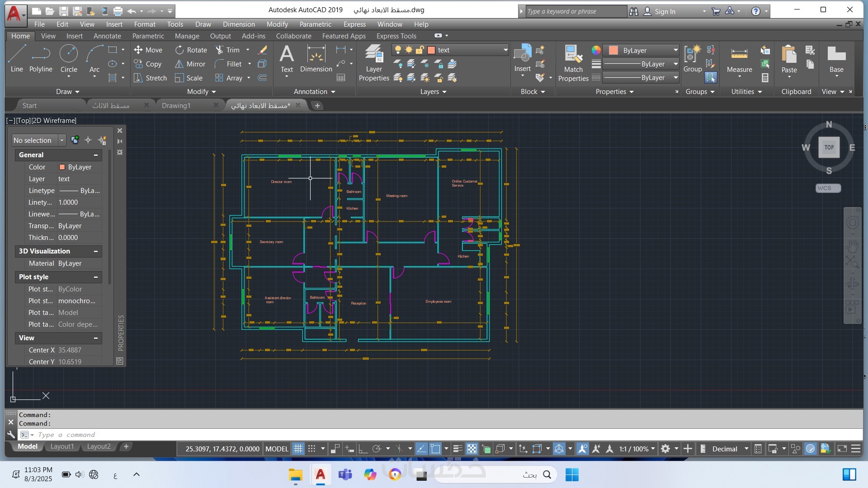Toggle the drawing grid display
The width and height of the screenshot is (868, 488).
coord(298,449)
